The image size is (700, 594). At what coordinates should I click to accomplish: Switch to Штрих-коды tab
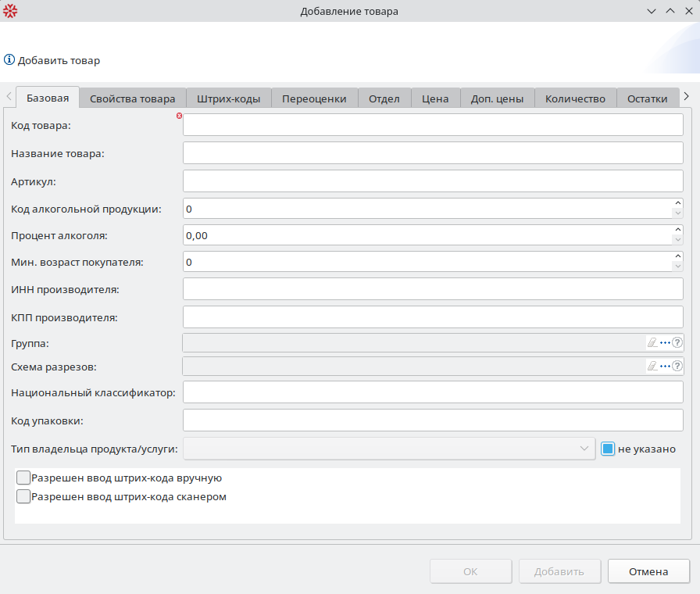(229, 98)
